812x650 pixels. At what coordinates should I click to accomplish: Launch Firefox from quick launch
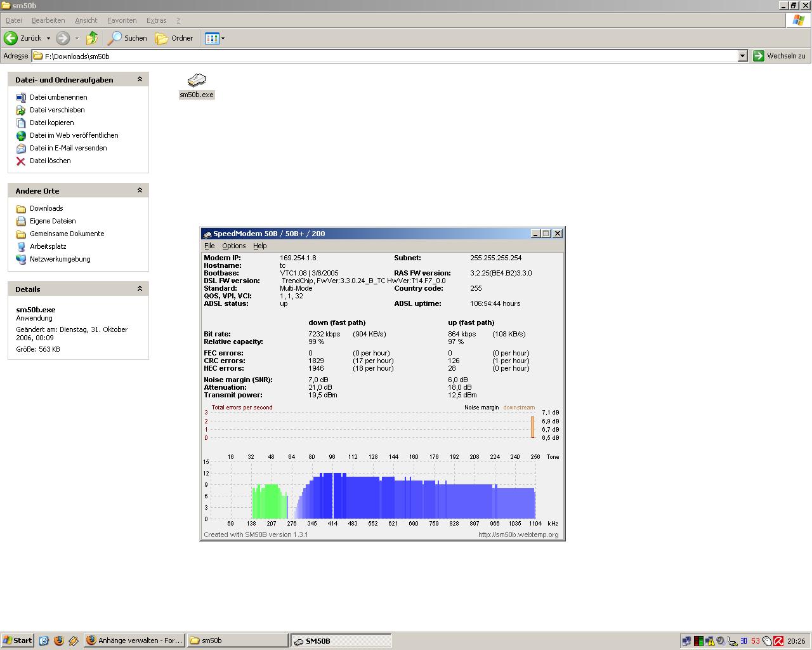point(59,640)
